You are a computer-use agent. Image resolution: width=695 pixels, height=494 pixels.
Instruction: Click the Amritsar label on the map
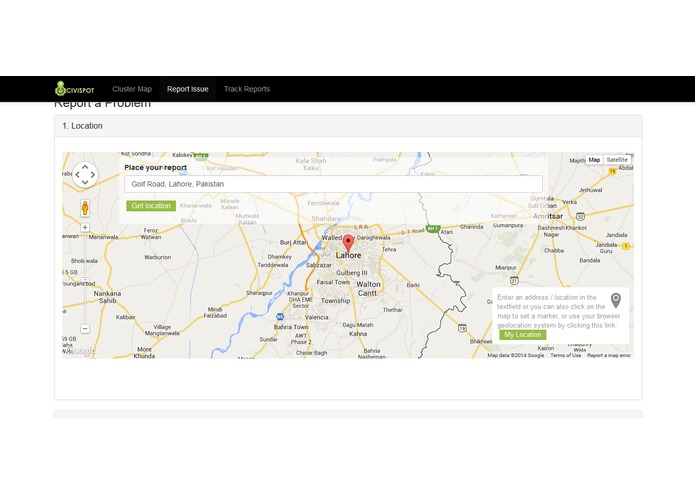pos(548,216)
